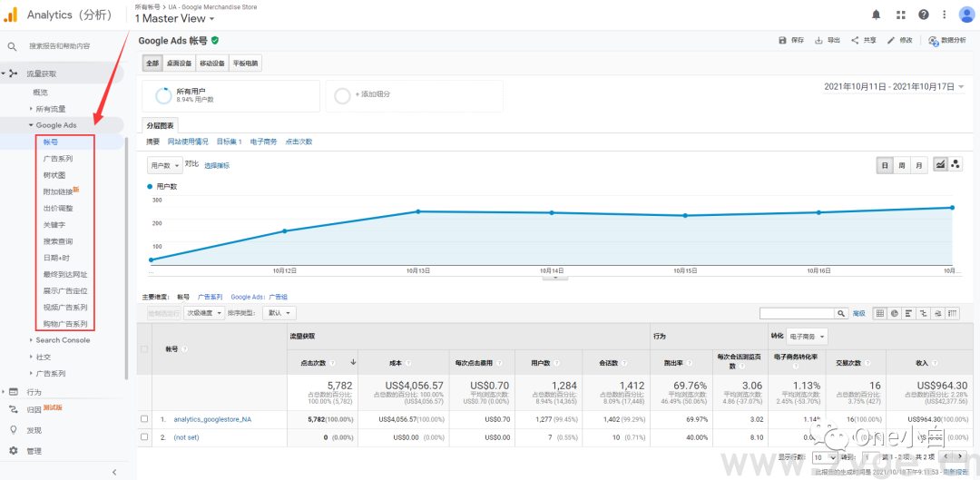Click the 保存 save icon button
This screenshot has width=980, height=480.
click(791, 40)
